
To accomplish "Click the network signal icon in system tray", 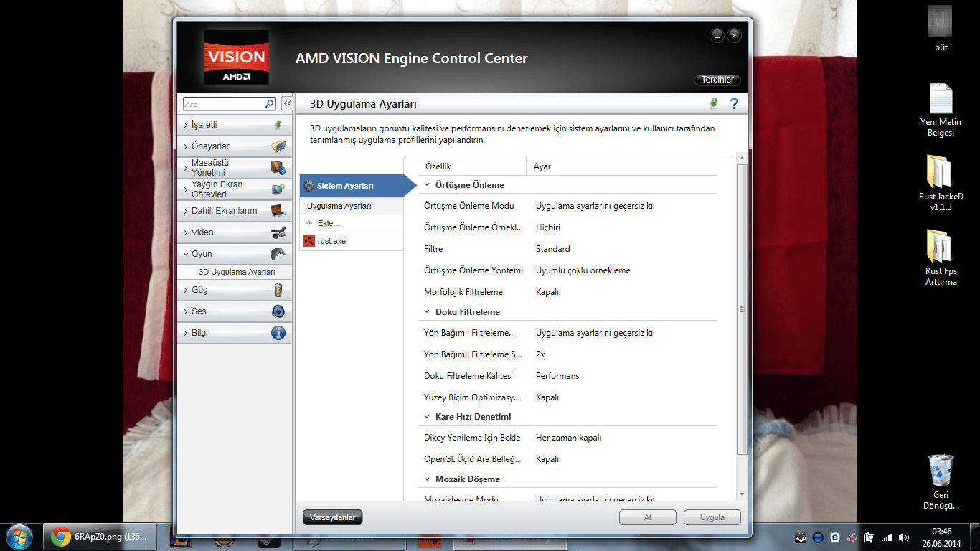I will coord(887,537).
